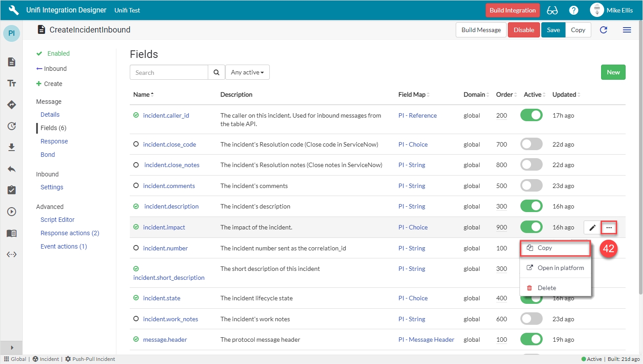Click the search magnifier button
643x364 pixels.
[x=216, y=73]
